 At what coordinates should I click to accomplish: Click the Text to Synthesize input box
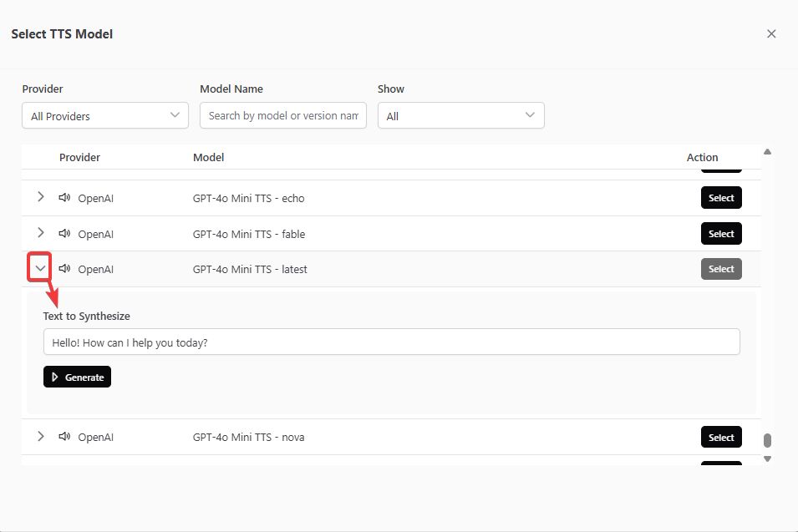click(x=391, y=342)
